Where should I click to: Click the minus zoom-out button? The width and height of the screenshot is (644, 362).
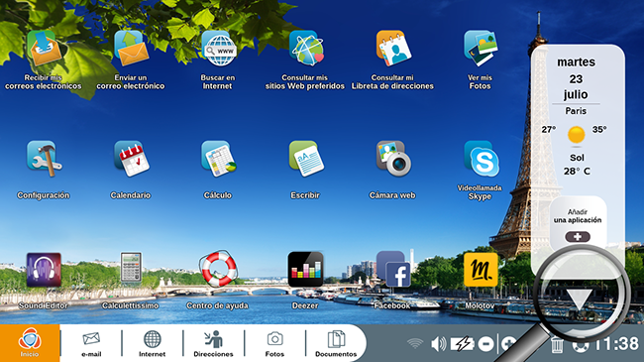pyautogui.click(x=485, y=344)
